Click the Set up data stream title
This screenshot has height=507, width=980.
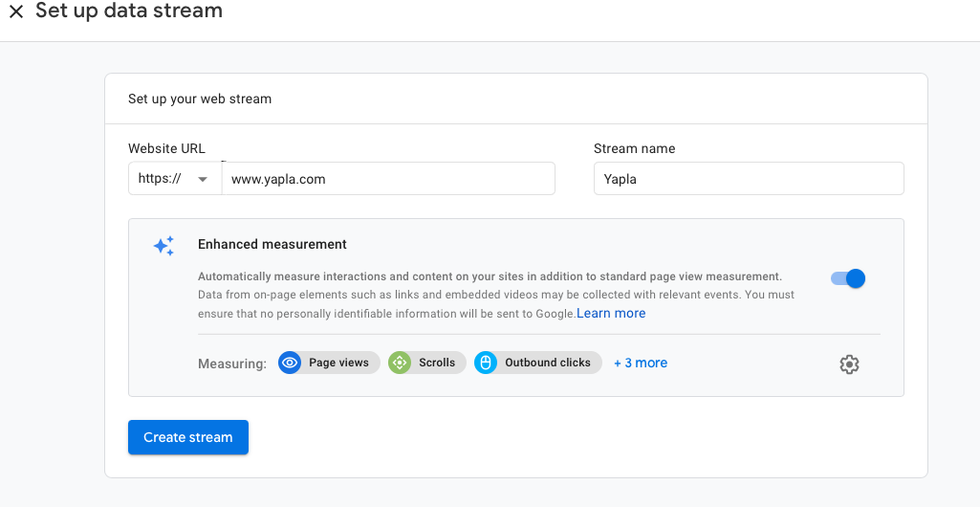tap(129, 11)
